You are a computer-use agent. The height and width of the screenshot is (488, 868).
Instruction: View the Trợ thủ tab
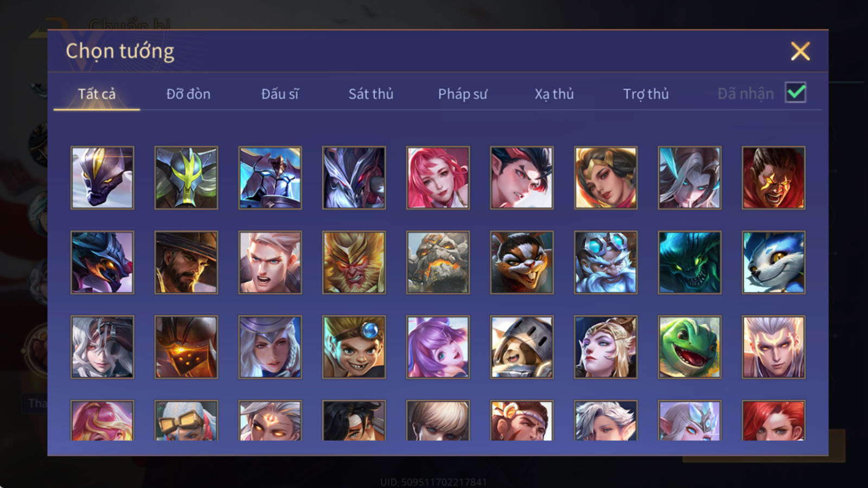click(646, 94)
